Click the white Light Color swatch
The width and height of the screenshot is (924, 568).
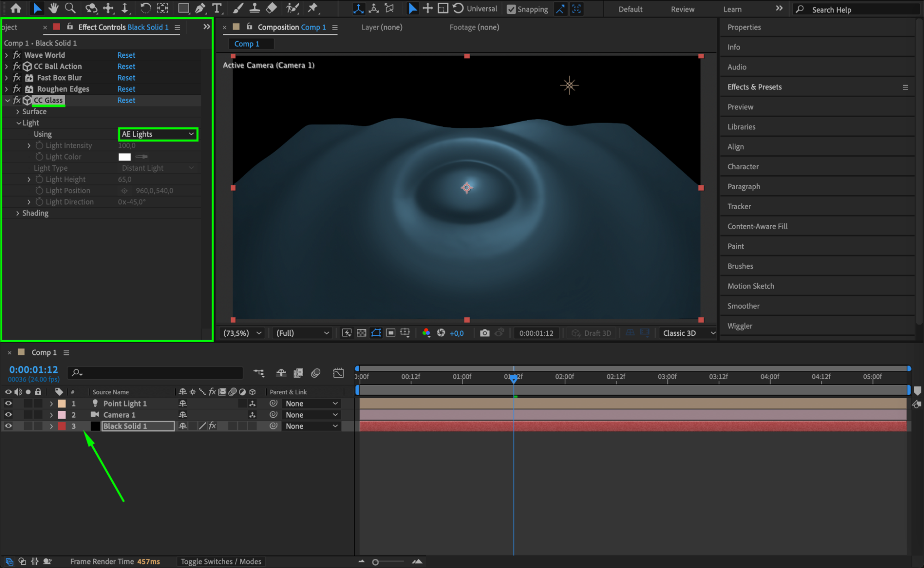click(x=125, y=157)
